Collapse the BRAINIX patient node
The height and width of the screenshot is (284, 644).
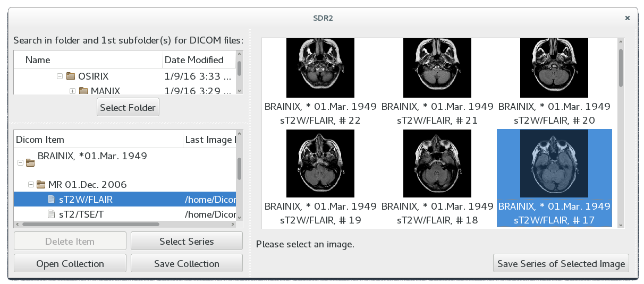pyautogui.click(x=20, y=163)
